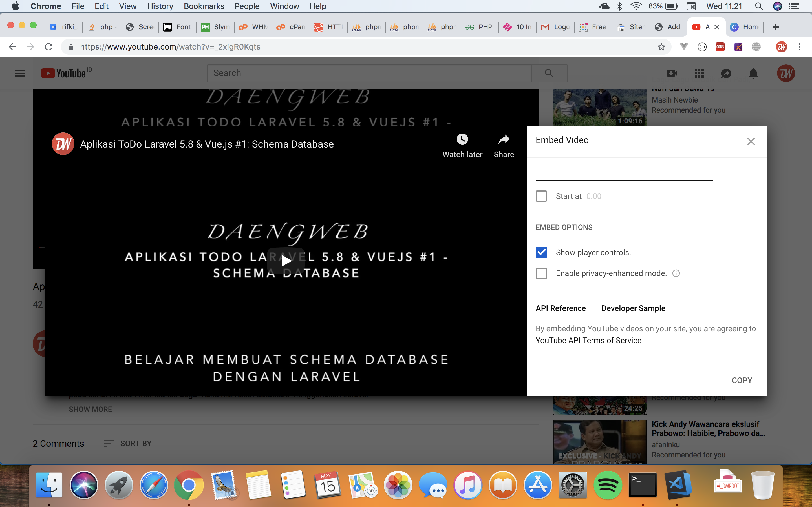Click the YouTube apps grid icon
This screenshot has height=507, width=812.
click(x=699, y=73)
